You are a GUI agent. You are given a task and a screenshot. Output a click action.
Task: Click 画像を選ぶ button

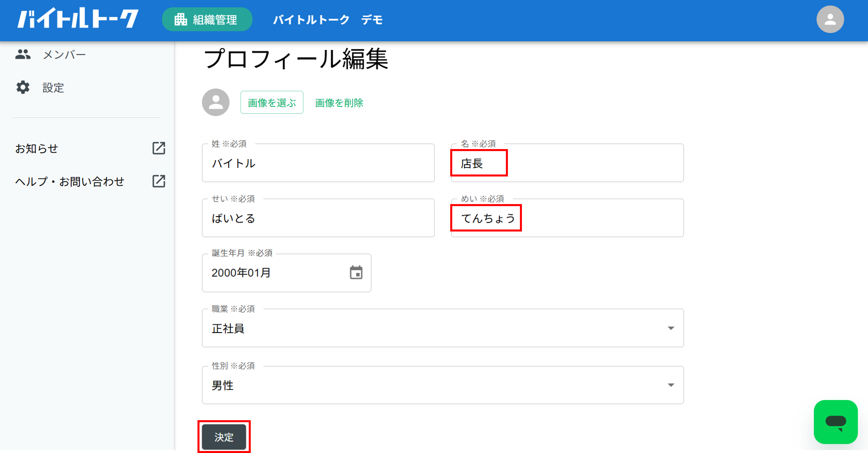[272, 102]
